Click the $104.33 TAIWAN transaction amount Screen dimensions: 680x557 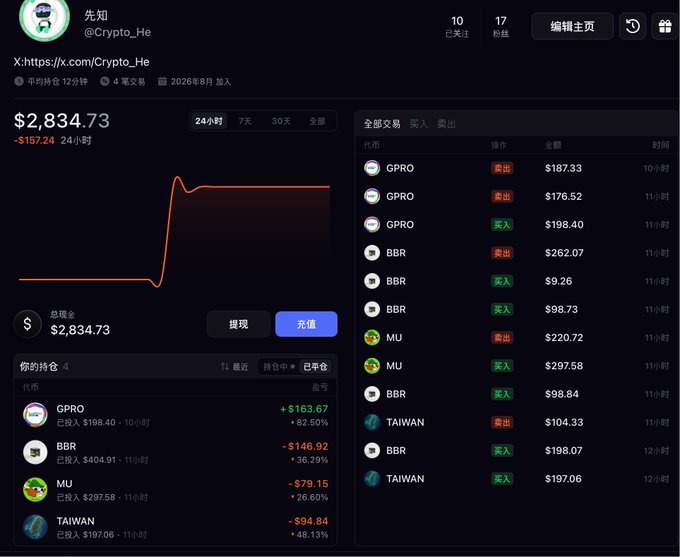pyautogui.click(x=564, y=422)
